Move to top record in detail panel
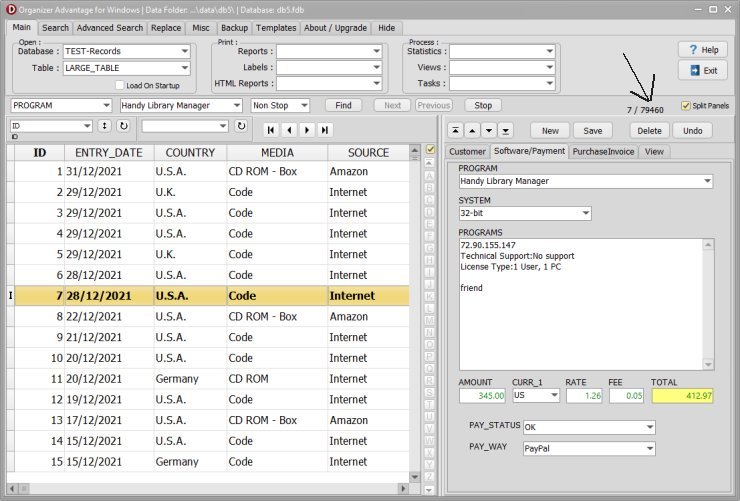Screen dimensions: 740x501 point(455,131)
